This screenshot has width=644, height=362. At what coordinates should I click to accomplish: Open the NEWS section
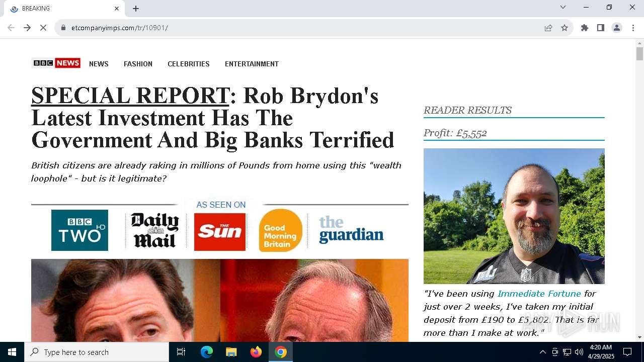pyautogui.click(x=99, y=64)
